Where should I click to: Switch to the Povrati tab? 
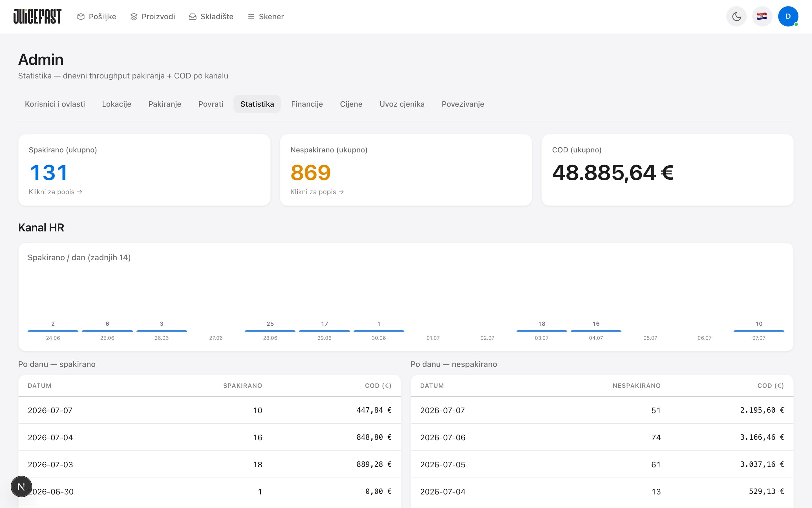click(x=211, y=104)
